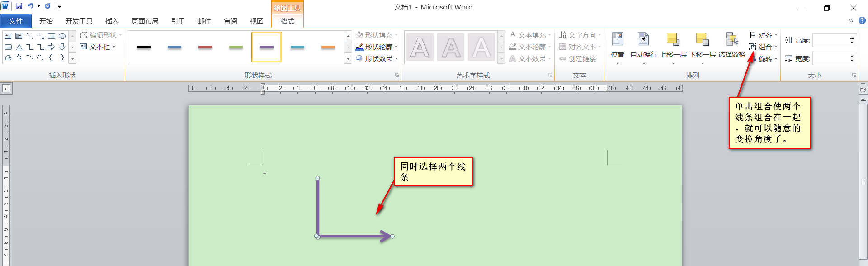
Task: Switch to the 插入 Insert tab
Action: (x=112, y=21)
